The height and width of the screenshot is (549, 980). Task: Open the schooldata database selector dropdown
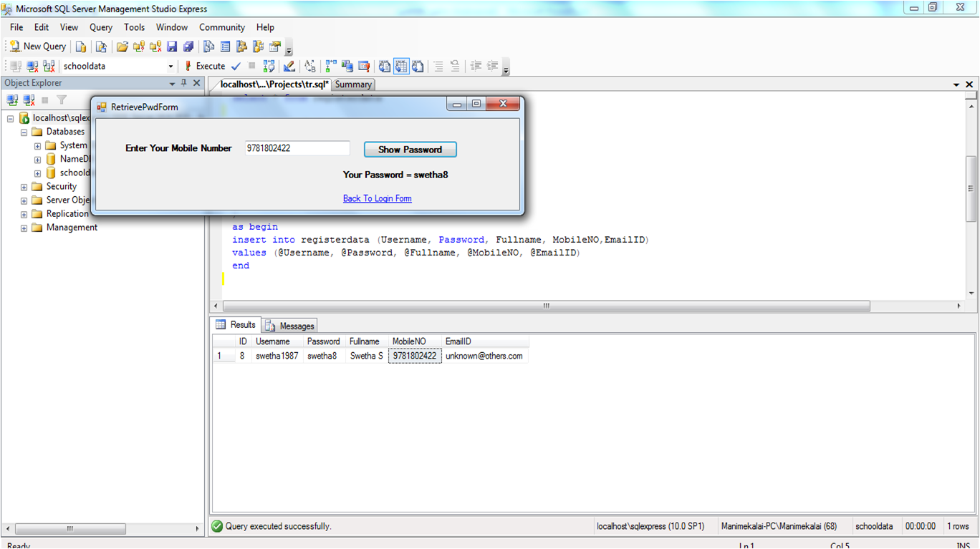point(170,66)
